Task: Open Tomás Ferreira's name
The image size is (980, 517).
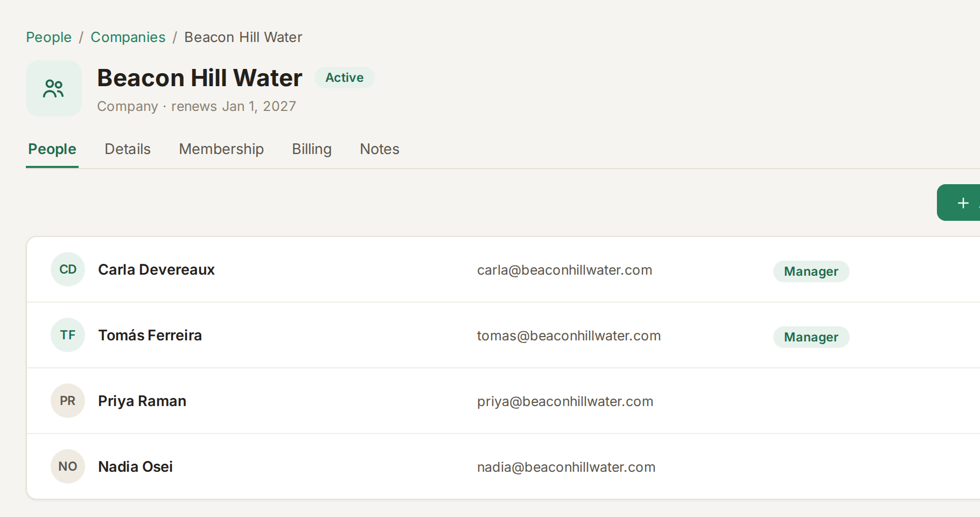Action: (150, 335)
